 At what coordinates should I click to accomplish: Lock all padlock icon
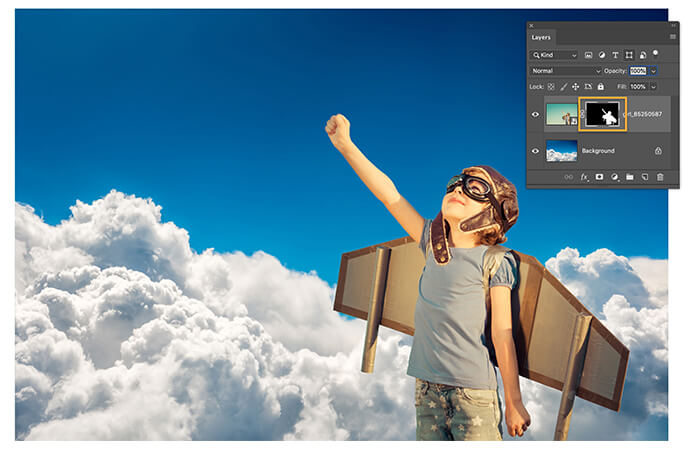click(601, 87)
